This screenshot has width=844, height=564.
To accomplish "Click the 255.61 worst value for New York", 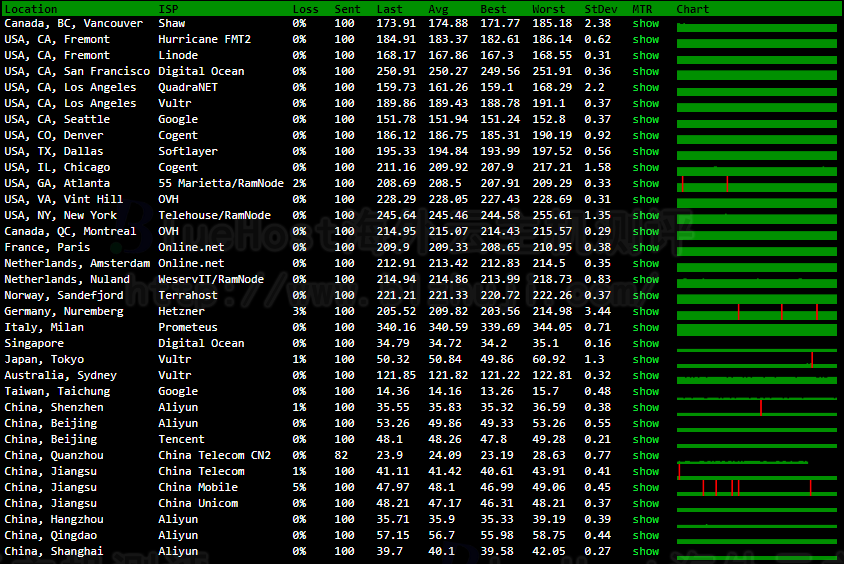I will click(552, 216).
